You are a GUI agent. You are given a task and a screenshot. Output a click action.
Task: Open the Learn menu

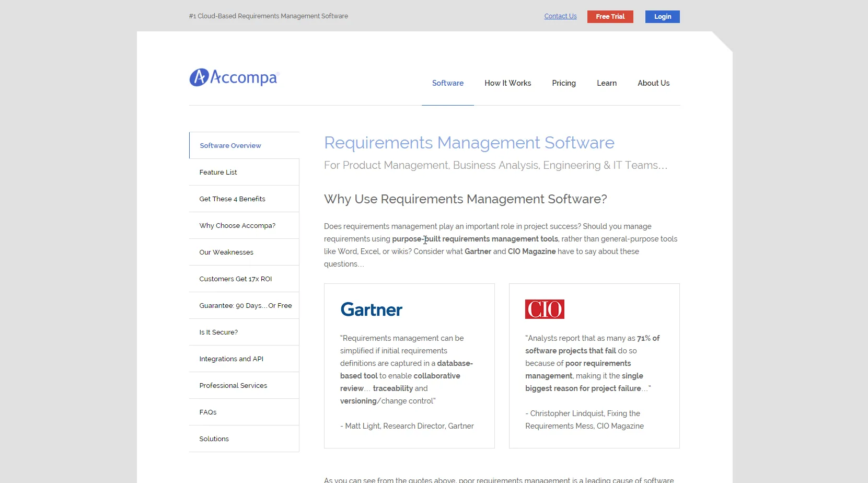coord(607,83)
